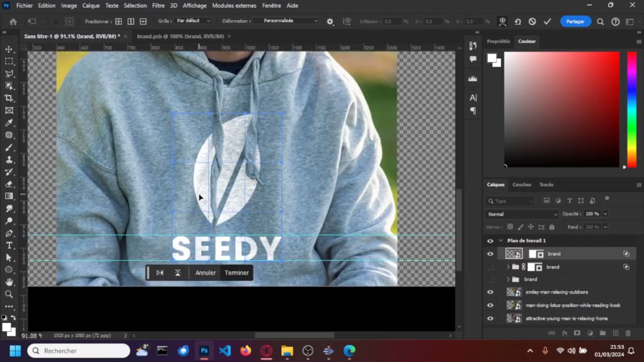Open the Normal blend mode dropdown
The height and width of the screenshot is (362, 644).
pos(522,214)
